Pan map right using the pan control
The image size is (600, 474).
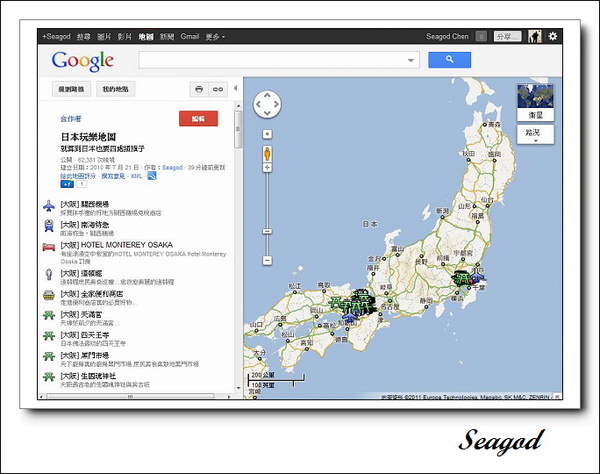point(276,104)
